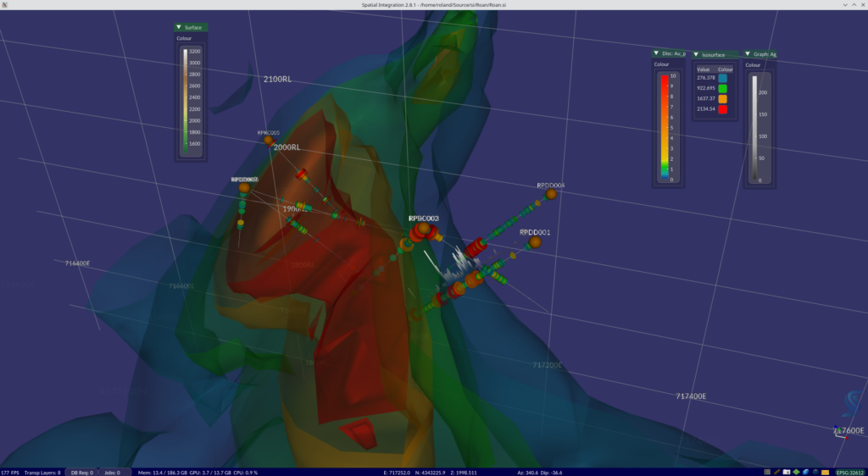Click the white folder icon in status bar
This screenshot has width=868, height=476.
[x=787, y=472]
